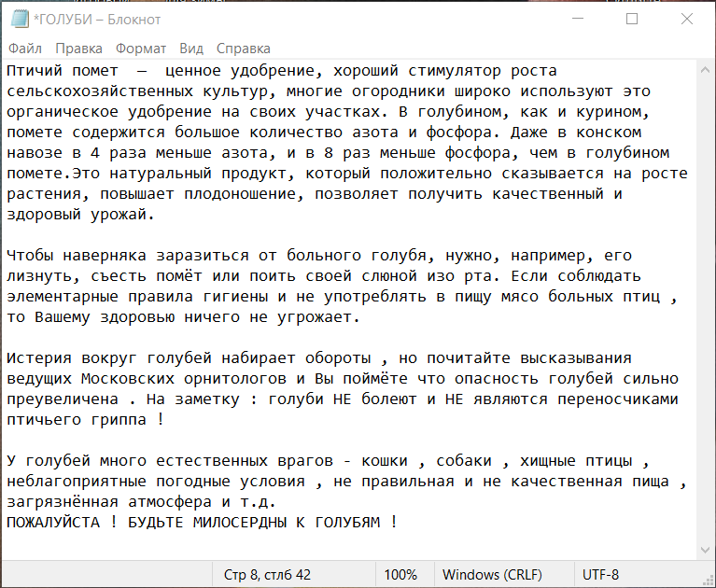Click the scrollbar down arrow
This screenshot has width=716, height=588.
(705, 550)
